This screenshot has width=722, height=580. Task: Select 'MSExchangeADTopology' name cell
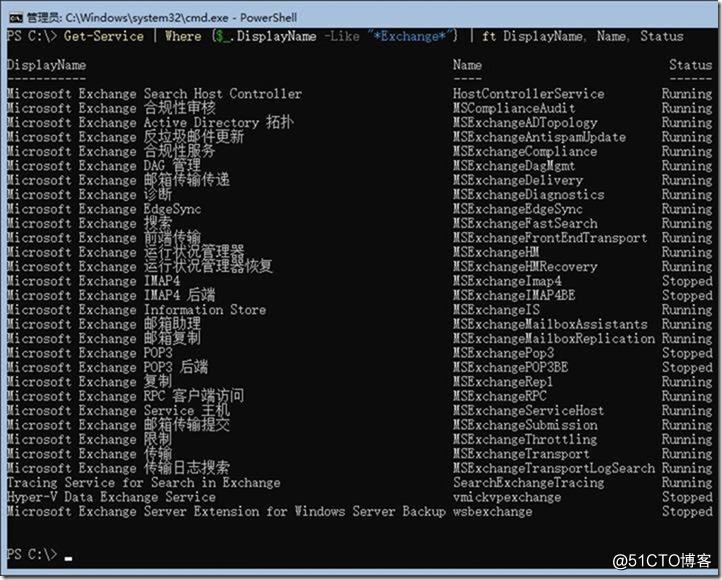coord(525,122)
